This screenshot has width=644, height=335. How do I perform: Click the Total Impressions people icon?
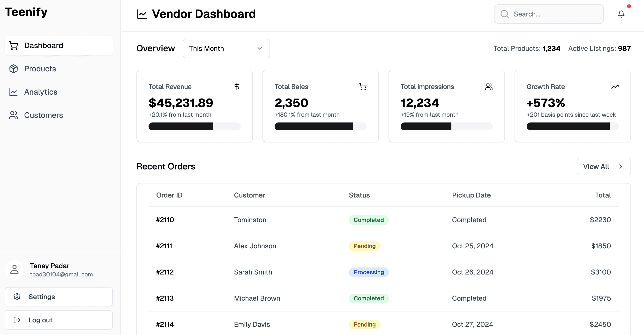(488, 86)
